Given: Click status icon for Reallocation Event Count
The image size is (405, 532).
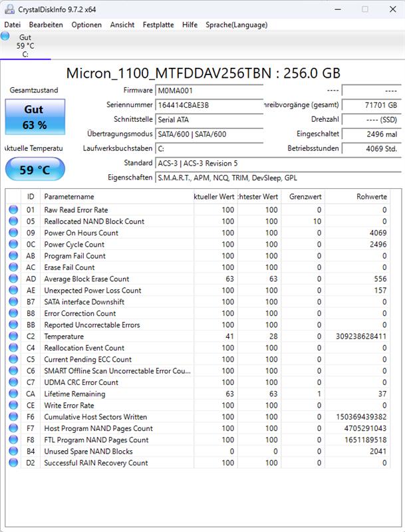Looking at the screenshot, I should pos(13,348).
